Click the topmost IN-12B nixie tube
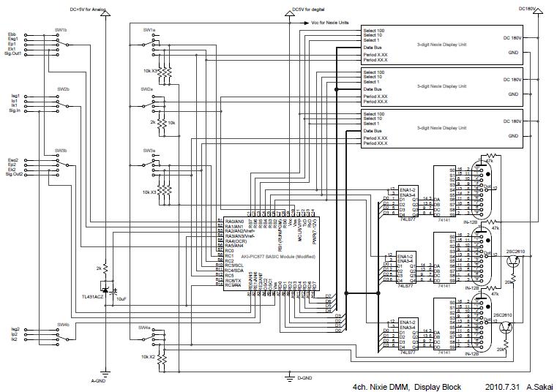The height and width of the screenshot is (392, 557). click(x=482, y=189)
